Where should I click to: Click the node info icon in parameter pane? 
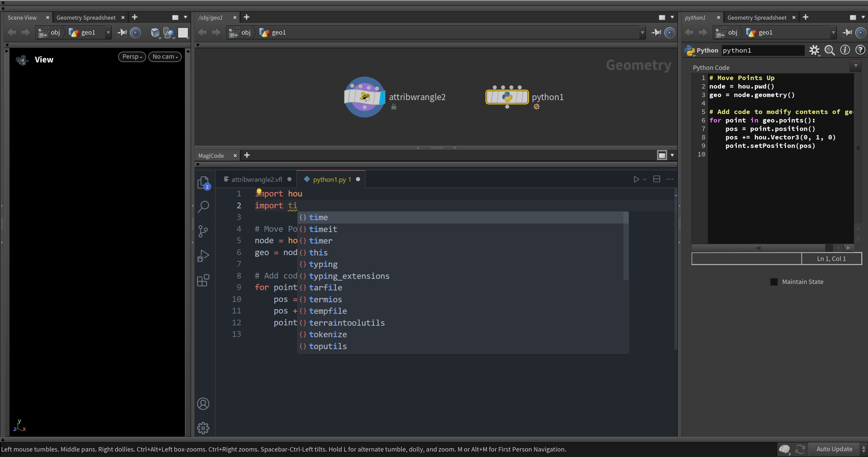845,50
